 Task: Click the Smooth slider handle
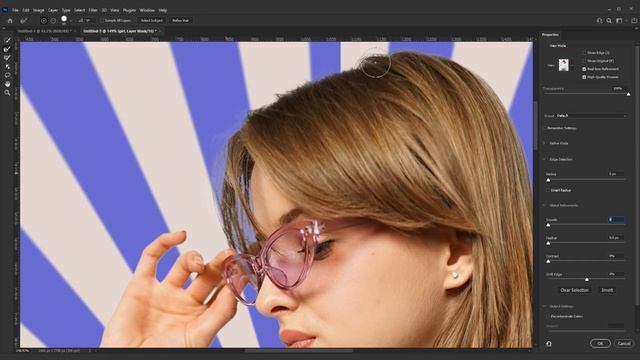(x=548, y=225)
